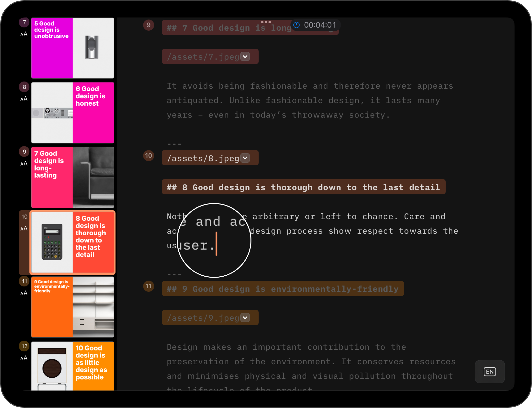Click text 'arbitrary or left to chance. Care and'
The height and width of the screenshot is (408, 532).
coord(349,216)
